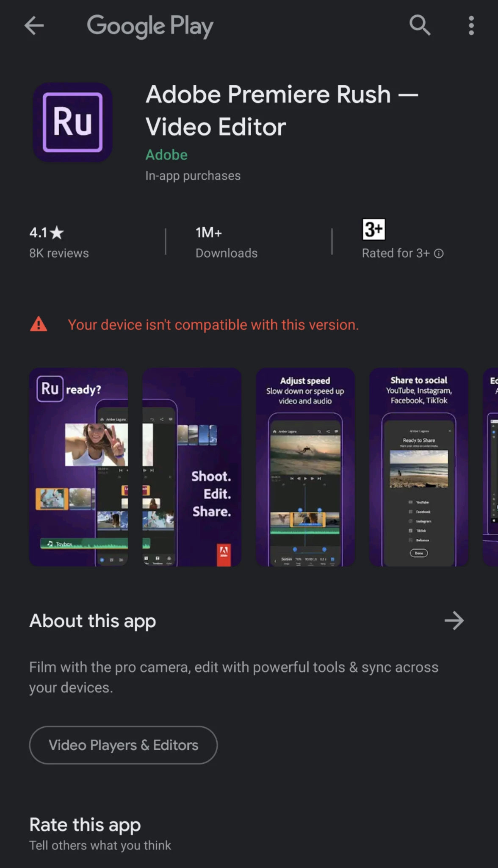The height and width of the screenshot is (868, 498).
Task: Select the Video Players & Editors chip
Action: pyautogui.click(x=123, y=745)
